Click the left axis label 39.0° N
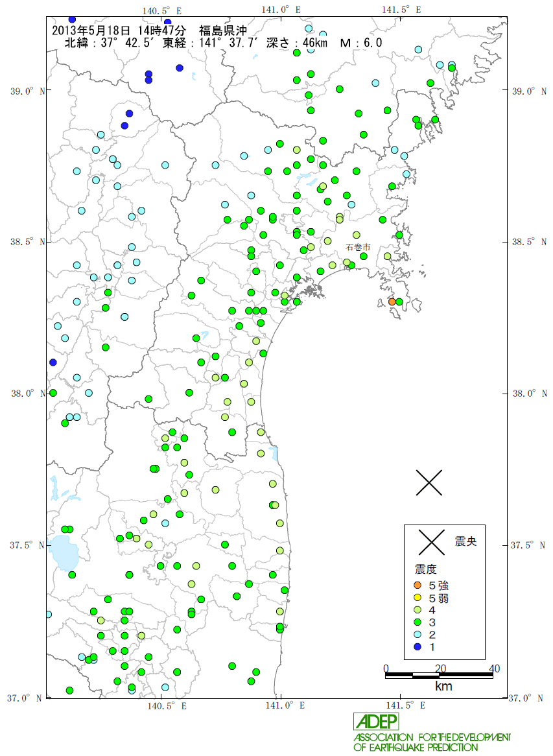 [x=27, y=91]
